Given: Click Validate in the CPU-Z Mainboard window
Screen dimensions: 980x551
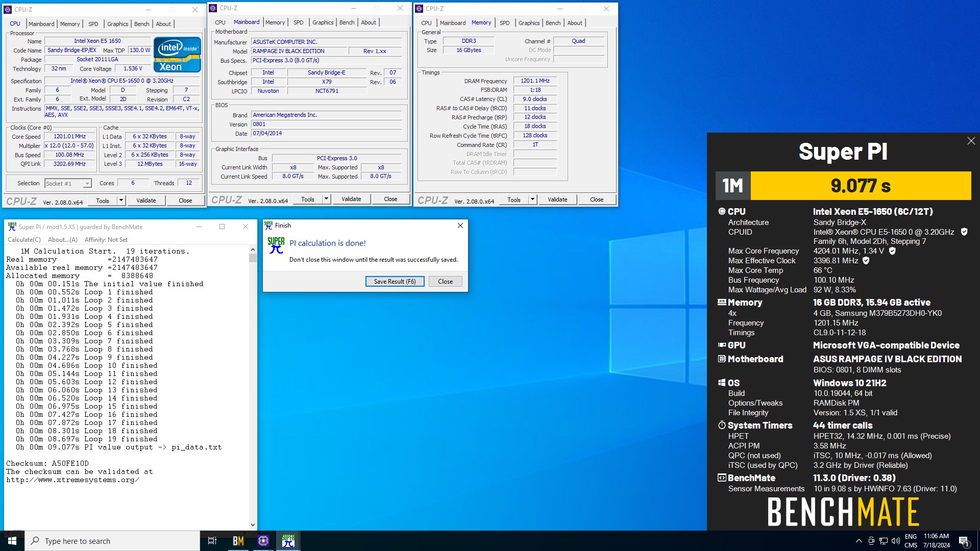Looking at the screenshot, I should [351, 199].
